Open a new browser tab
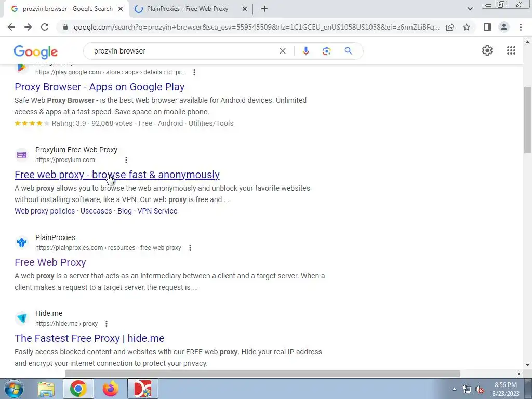This screenshot has width=532, height=399. [264, 9]
